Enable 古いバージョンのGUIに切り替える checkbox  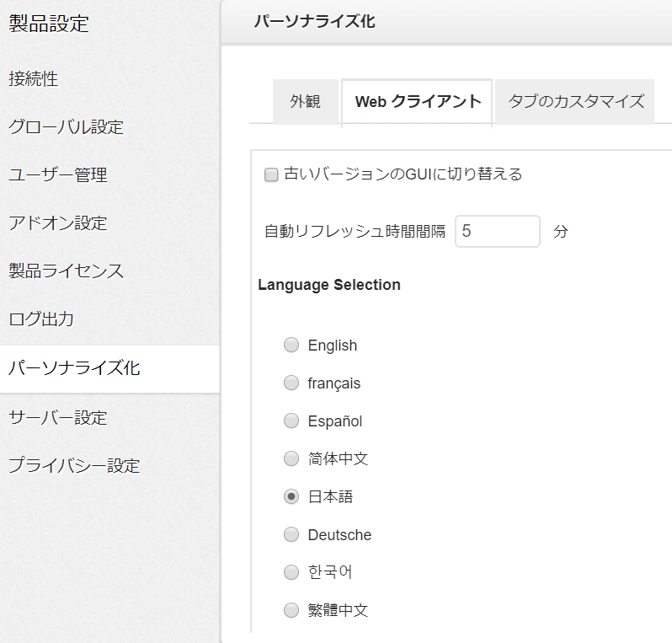(x=271, y=174)
